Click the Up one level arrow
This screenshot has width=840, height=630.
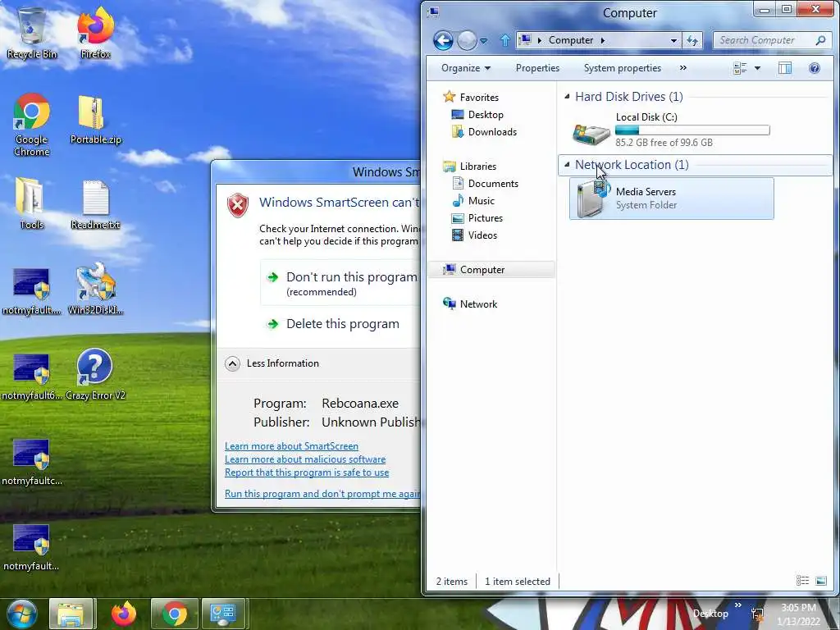tap(504, 40)
